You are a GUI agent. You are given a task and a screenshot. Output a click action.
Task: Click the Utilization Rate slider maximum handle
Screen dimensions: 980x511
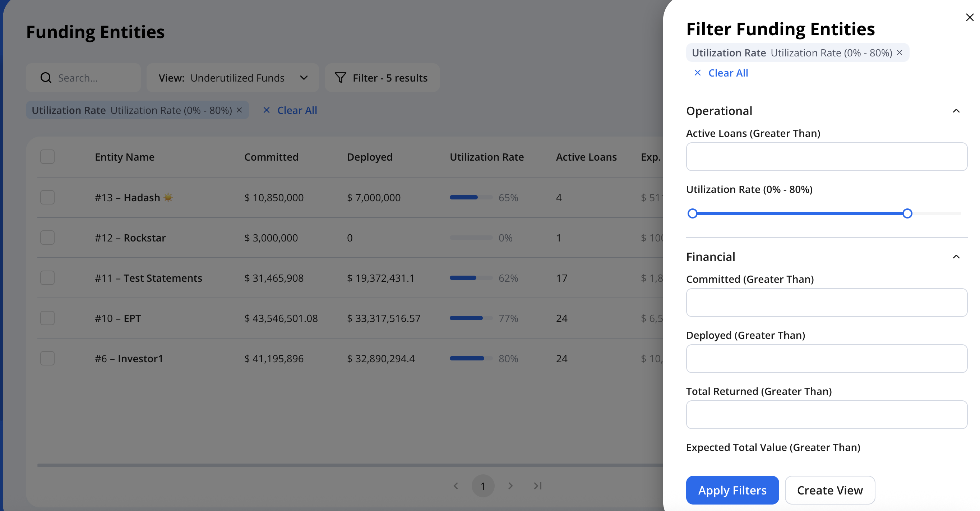[907, 213]
